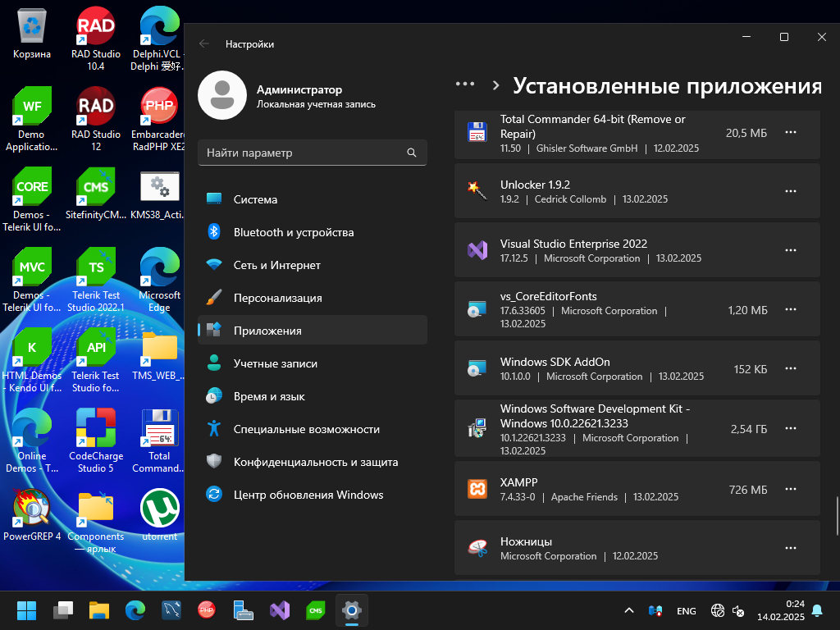Open more options for XAMPP
Image resolution: width=840 pixels, height=630 pixels.
coord(791,489)
